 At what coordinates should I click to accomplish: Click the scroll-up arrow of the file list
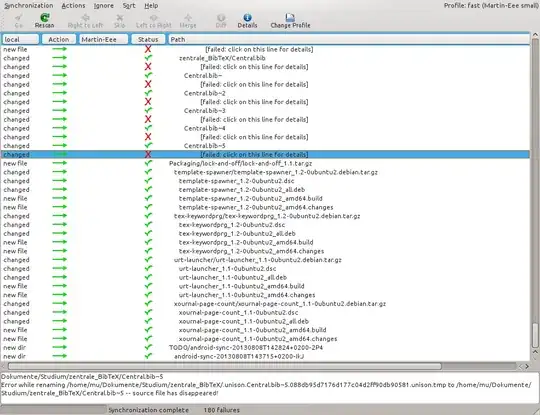click(x=535, y=35)
